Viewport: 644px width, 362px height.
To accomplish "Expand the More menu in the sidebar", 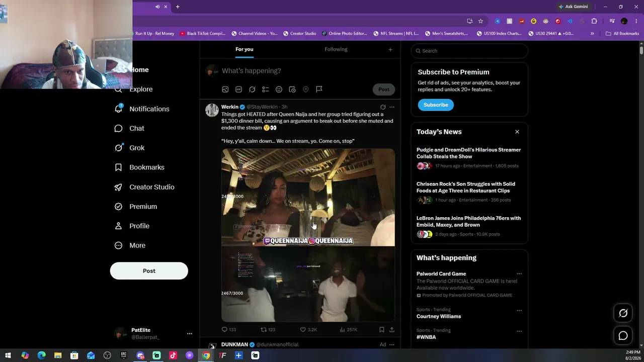I will tap(130, 245).
